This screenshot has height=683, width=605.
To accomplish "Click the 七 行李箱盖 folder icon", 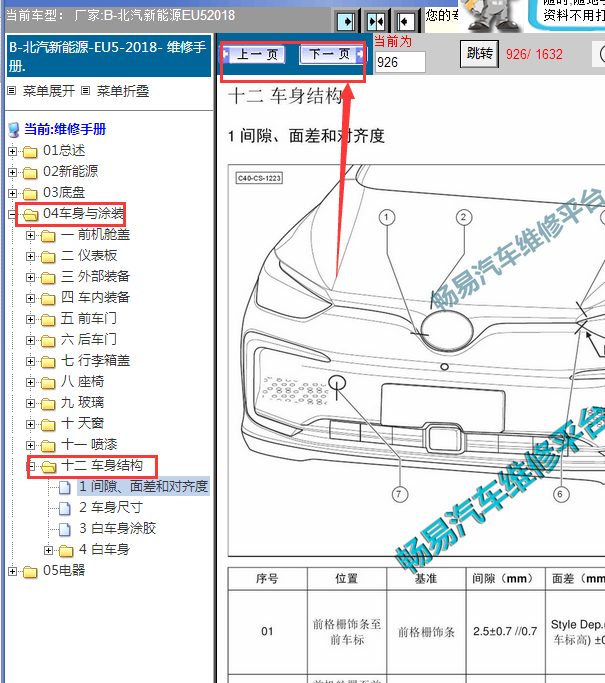I will pyautogui.click(x=48, y=362).
